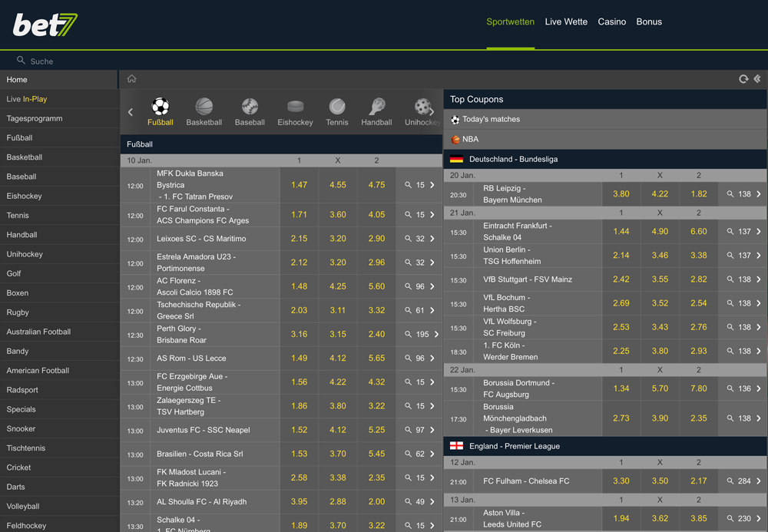Expand MFK Dukla Banska Bystrica match chevron
Image resolution: width=768 pixels, height=532 pixels.
click(432, 185)
